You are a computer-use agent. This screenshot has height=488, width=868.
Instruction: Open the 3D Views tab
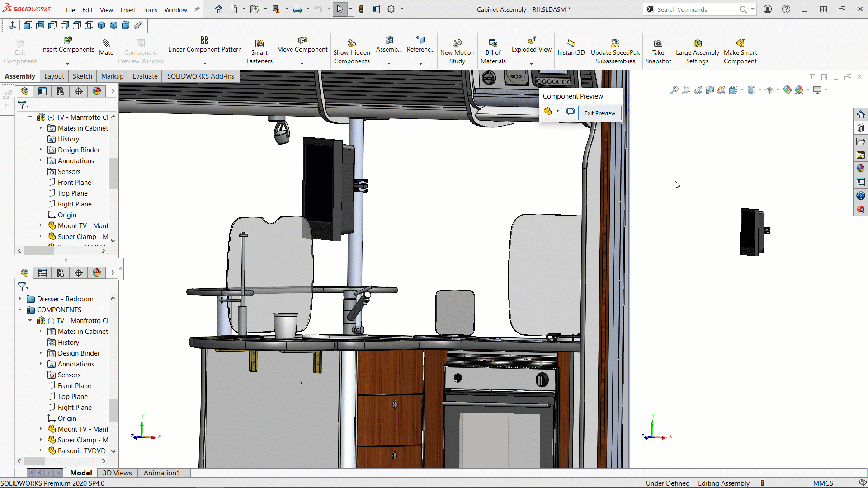click(x=117, y=473)
